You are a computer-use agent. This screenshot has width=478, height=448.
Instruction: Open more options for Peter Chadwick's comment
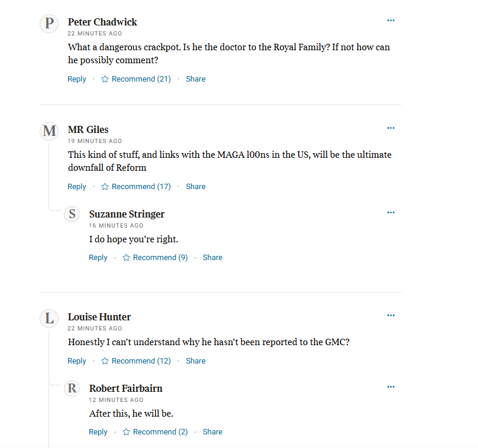[x=390, y=21]
